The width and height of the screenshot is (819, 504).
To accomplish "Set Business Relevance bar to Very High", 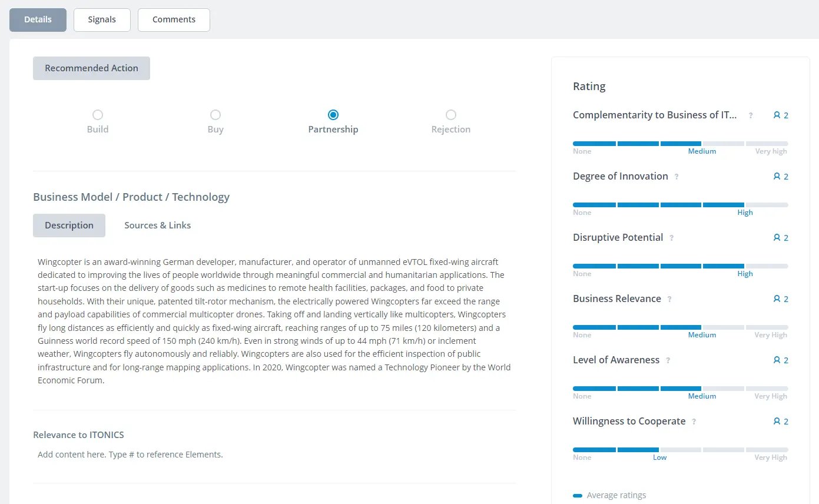I will [x=767, y=327].
